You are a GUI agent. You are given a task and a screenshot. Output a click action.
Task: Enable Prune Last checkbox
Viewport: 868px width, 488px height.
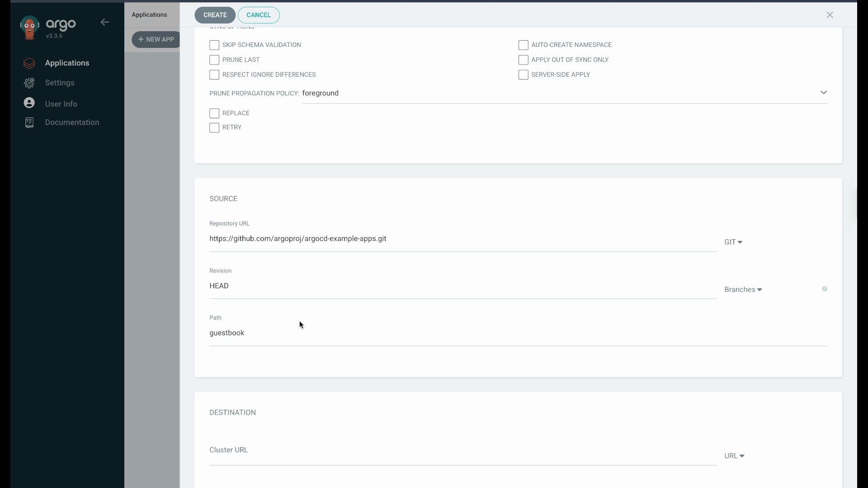[214, 60]
